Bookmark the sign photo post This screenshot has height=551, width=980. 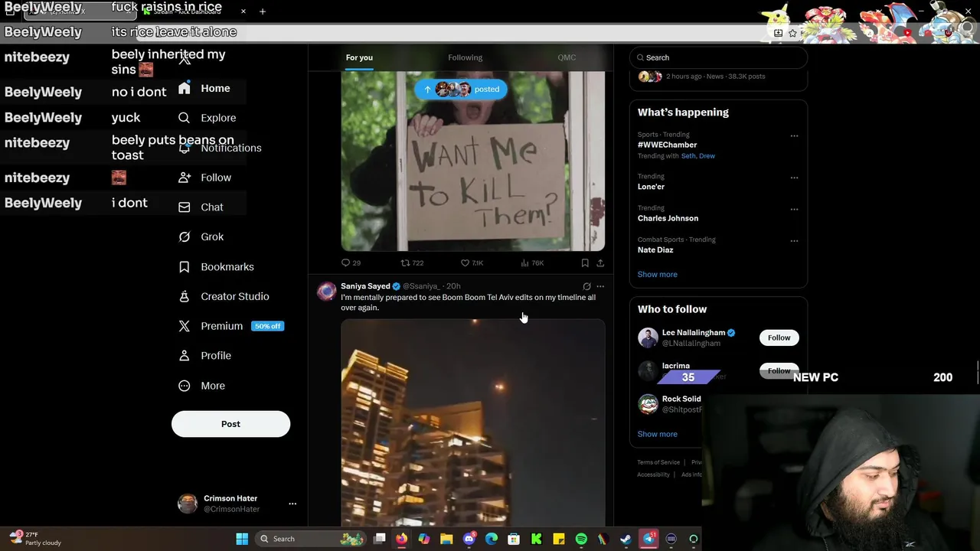tap(585, 262)
